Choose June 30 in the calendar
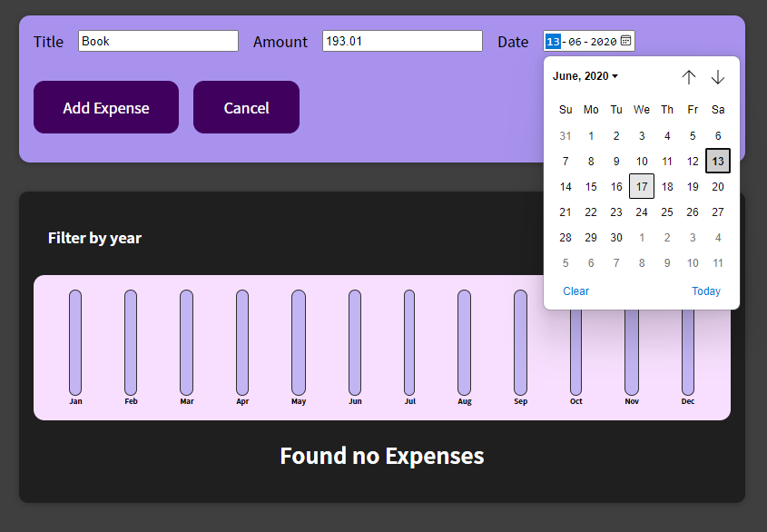Screen dimensions: 767x532 coord(616,237)
